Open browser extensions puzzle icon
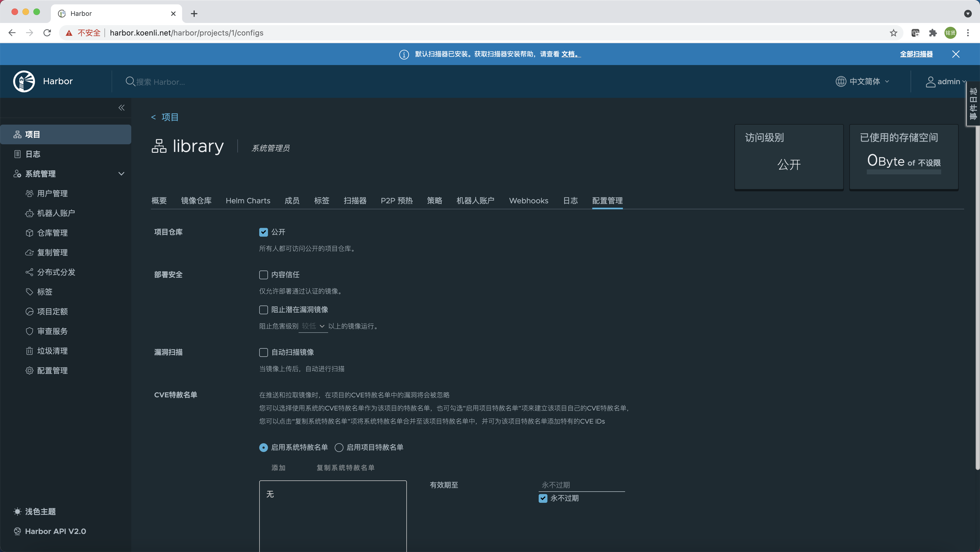This screenshot has height=552, width=980. [932, 33]
